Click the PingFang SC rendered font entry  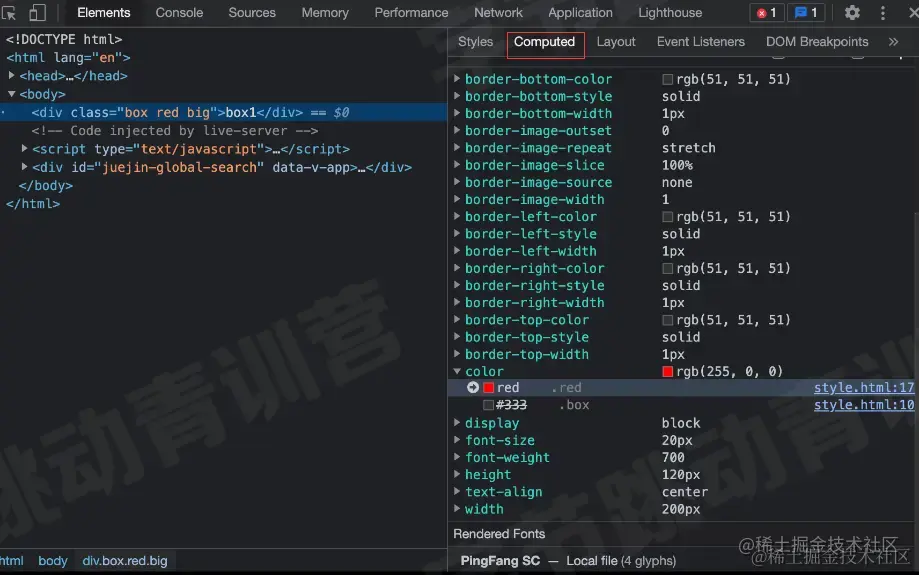[x=568, y=561]
